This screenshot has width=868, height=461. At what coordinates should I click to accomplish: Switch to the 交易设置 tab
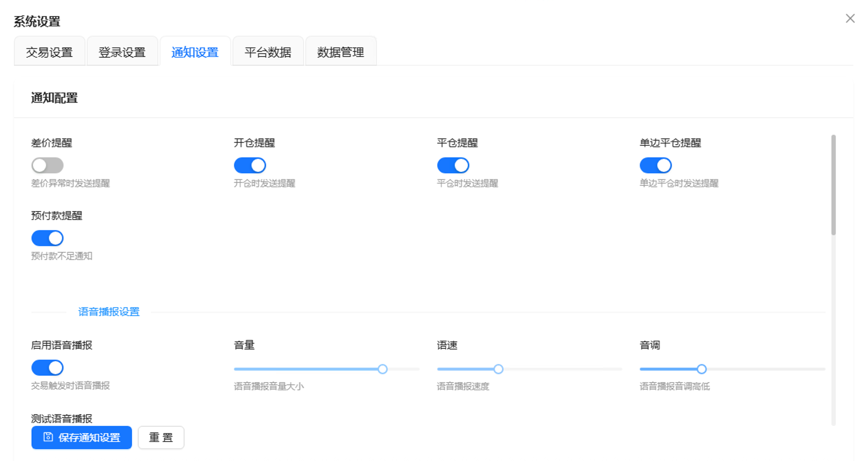[50, 52]
